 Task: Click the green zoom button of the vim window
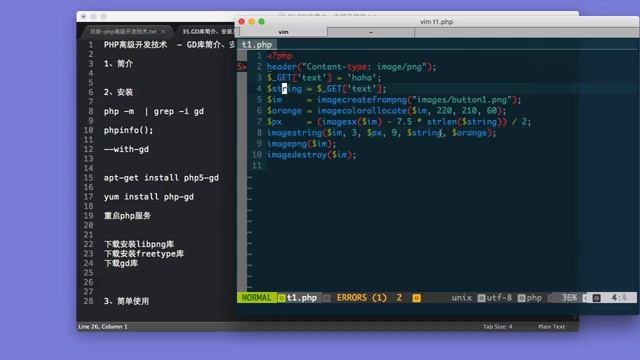pos(262,22)
